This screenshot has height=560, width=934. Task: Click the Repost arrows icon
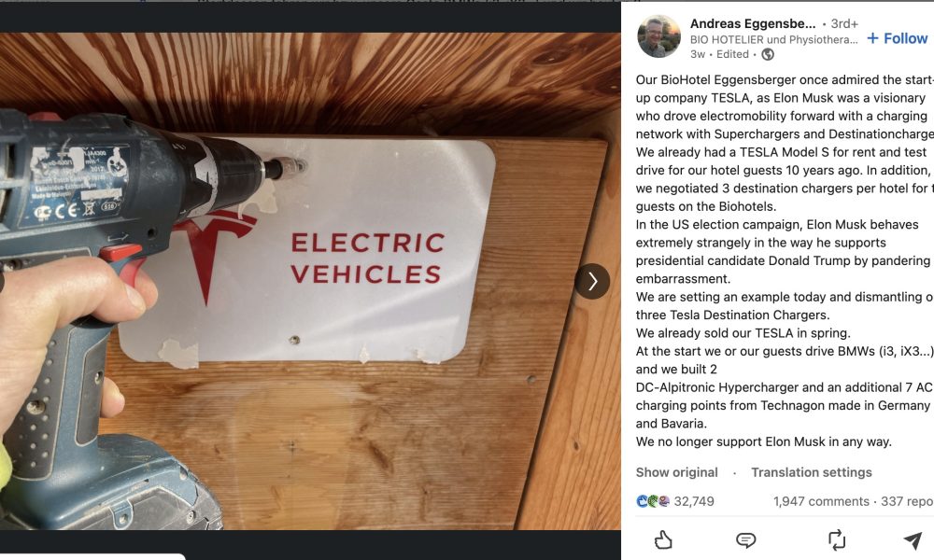pyautogui.click(x=837, y=539)
